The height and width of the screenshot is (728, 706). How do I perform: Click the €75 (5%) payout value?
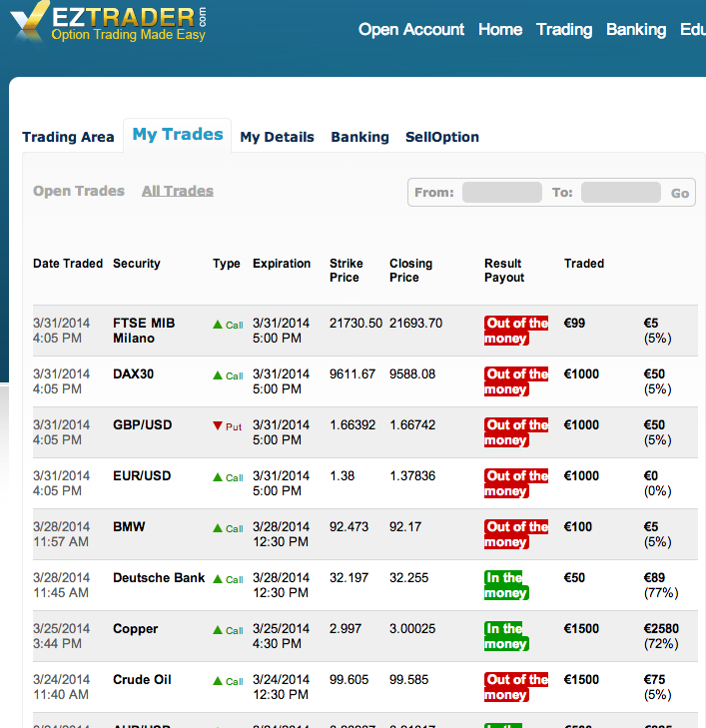pyautogui.click(x=658, y=687)
